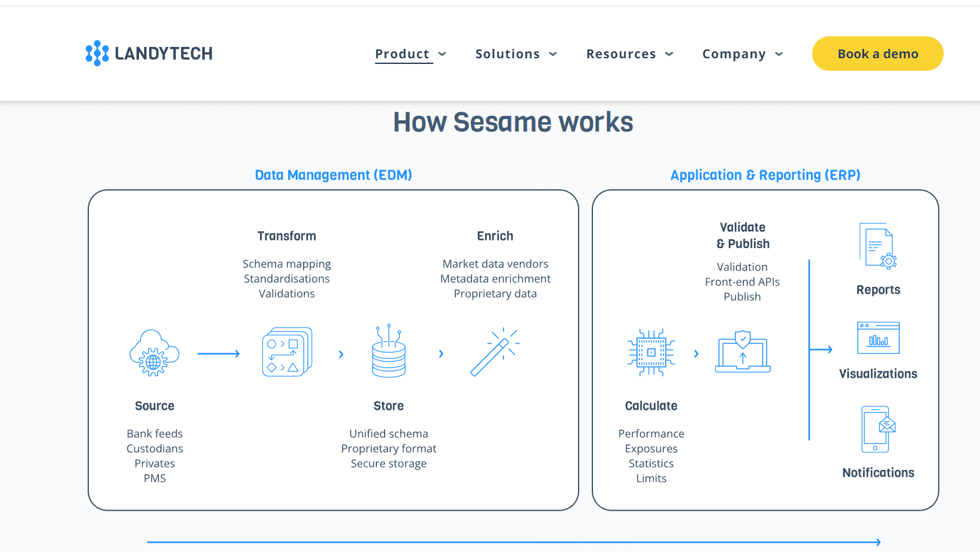Click the Notifications label
Screen dimensions: 980x552
click(x=878, y=473)
